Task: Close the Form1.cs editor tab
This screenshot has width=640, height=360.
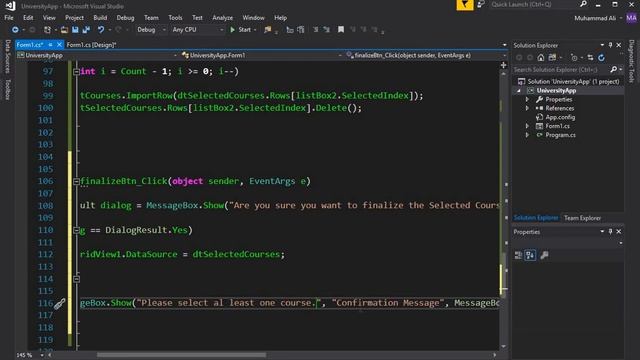Action: coord(59,44)
